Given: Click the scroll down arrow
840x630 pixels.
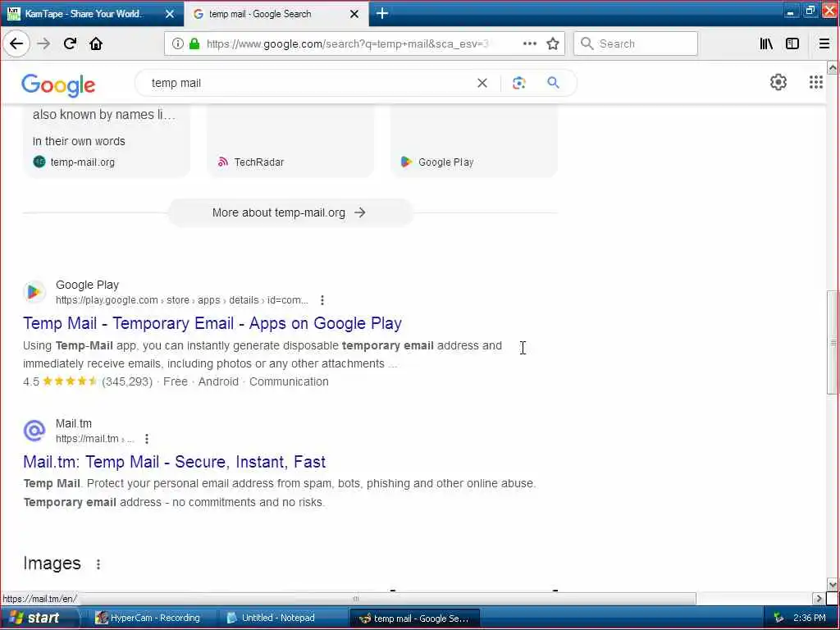Looking at the screenshot, I should (833, 584).
